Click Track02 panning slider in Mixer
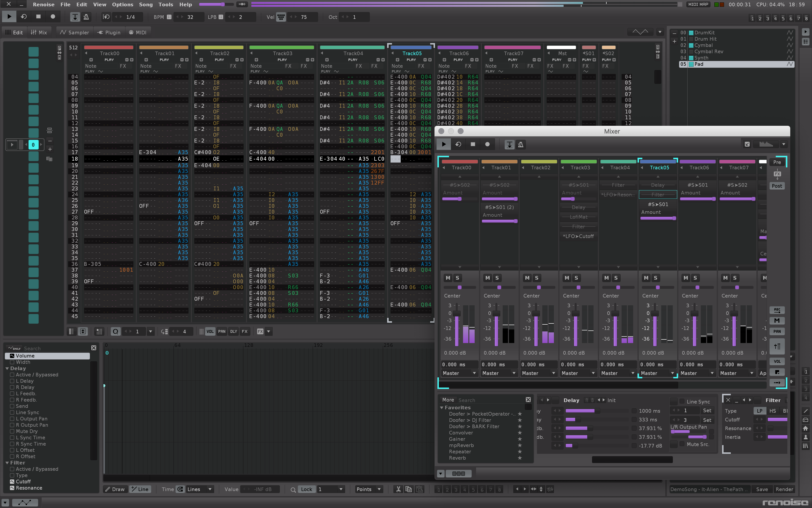Image resolution: width=812 pixels, height=508 pixels. [538, 287]
